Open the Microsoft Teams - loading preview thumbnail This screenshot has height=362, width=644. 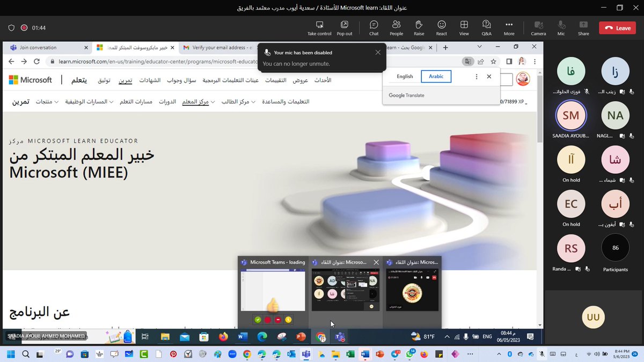[x=273, y=291]
